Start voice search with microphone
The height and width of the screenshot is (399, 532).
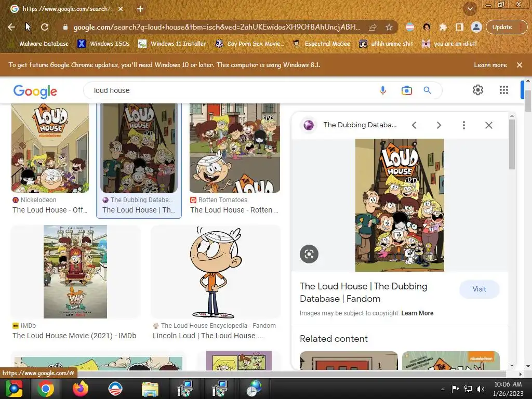click(383, 90)
